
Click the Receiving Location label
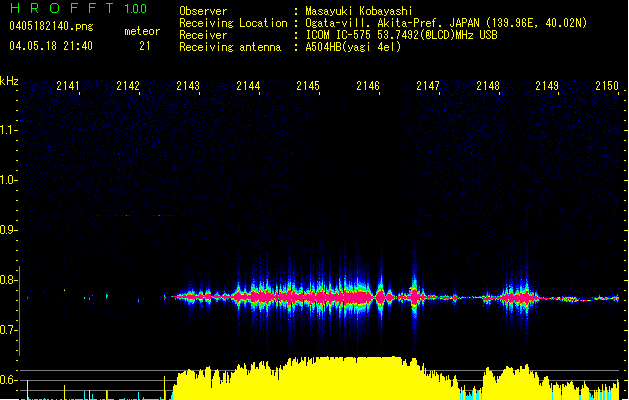pos(233,23)
